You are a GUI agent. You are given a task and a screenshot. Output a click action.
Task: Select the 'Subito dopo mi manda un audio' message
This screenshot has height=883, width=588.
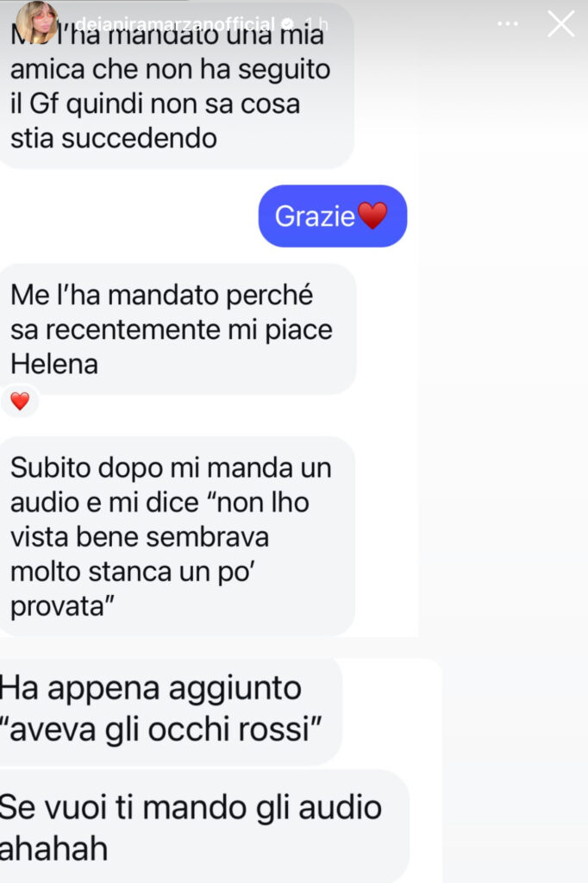[x=177, y=536]
